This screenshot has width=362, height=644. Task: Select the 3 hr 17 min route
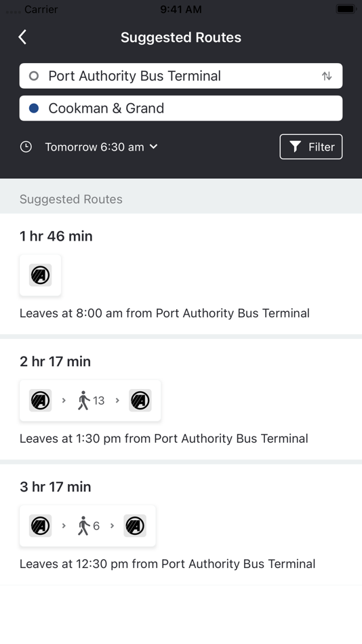pyautogui.click(x=181, y=525)
